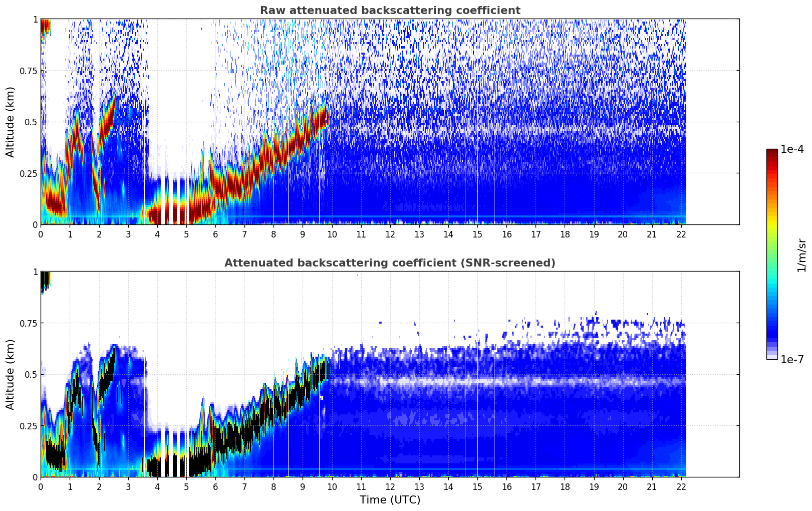Click altitude tick "0.5" on the top plot
812x511 pixels.
pos(32,122)
